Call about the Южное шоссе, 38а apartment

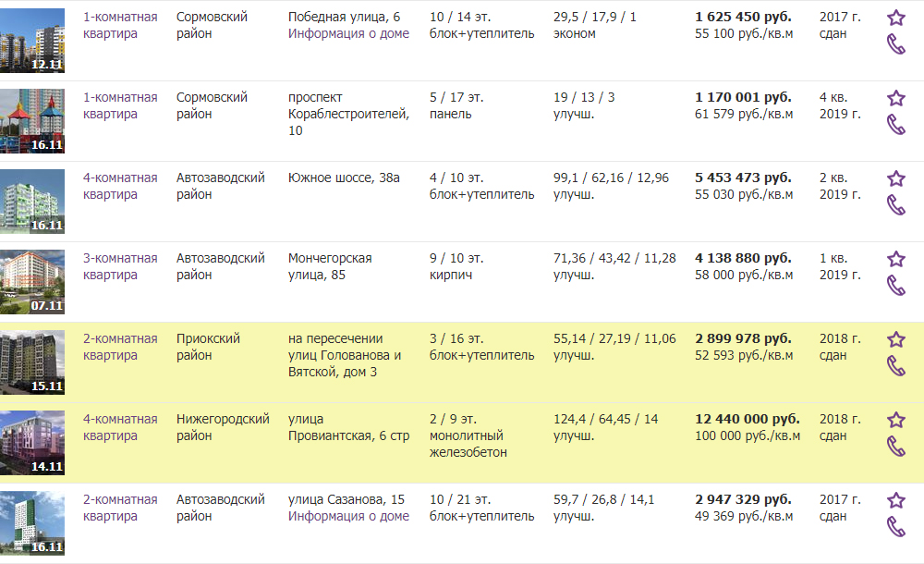point(895,205)
